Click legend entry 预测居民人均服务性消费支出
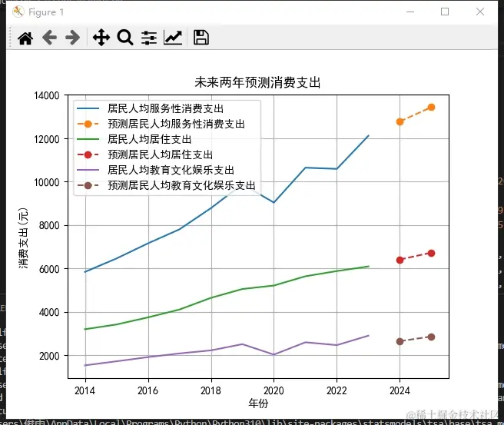The height and width of the screenshot is (425, 504). 176,124
